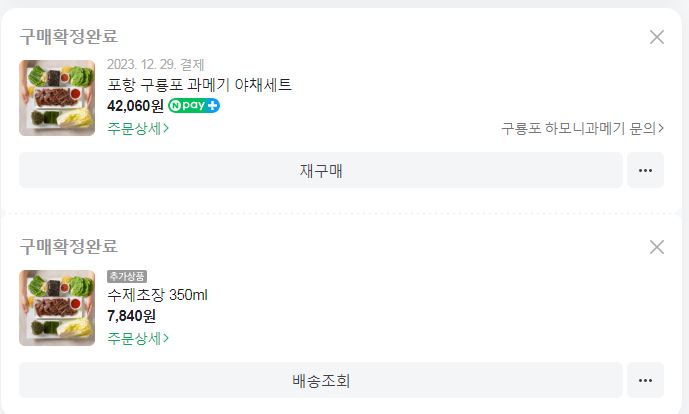Screen dimensions: 689x414
Task: Open 과메기 야채세트 product thumbnail
Action: [x=57, y=98]
